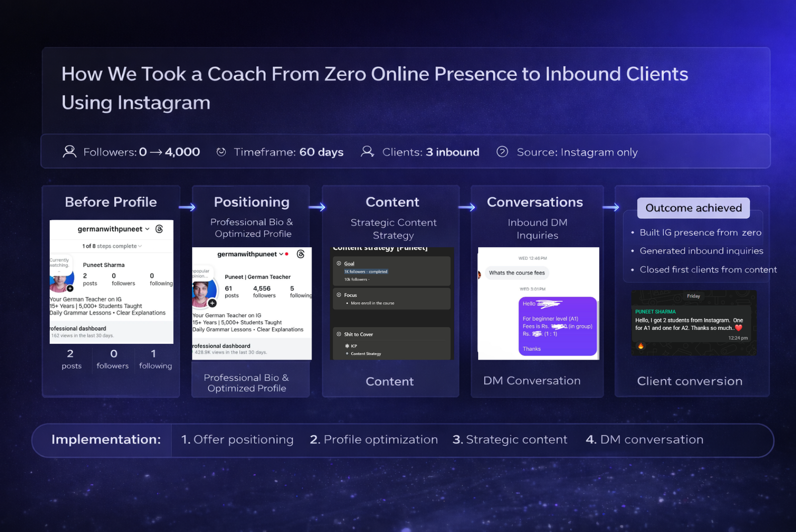Select the Goal item in content strategy
Screen dimensions: 796x532
pos(349,264)
